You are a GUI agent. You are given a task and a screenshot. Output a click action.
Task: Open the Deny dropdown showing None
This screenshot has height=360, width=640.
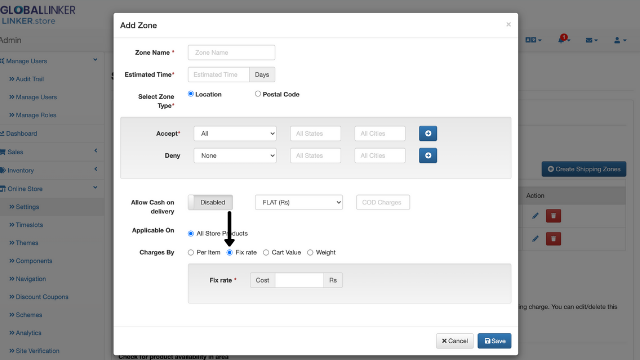(x=235, y=156)
